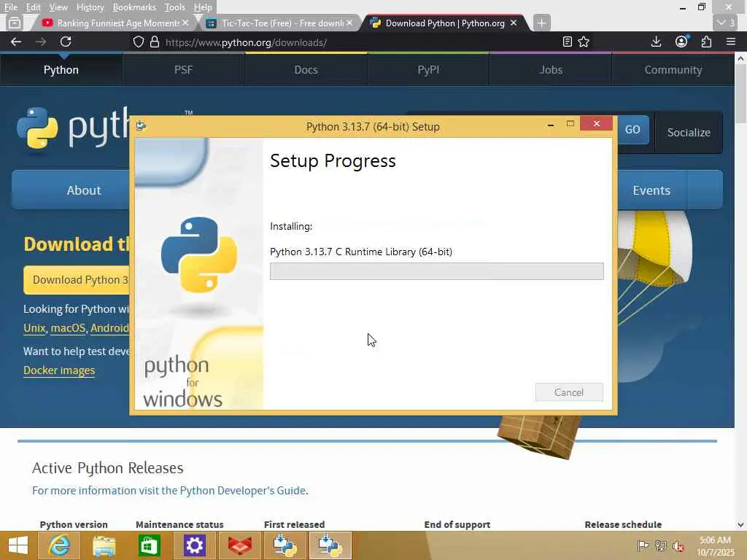The width and height of the screenshot is (747, 560).
Task: Open the Windows Start button
Action: click(18, 545)
